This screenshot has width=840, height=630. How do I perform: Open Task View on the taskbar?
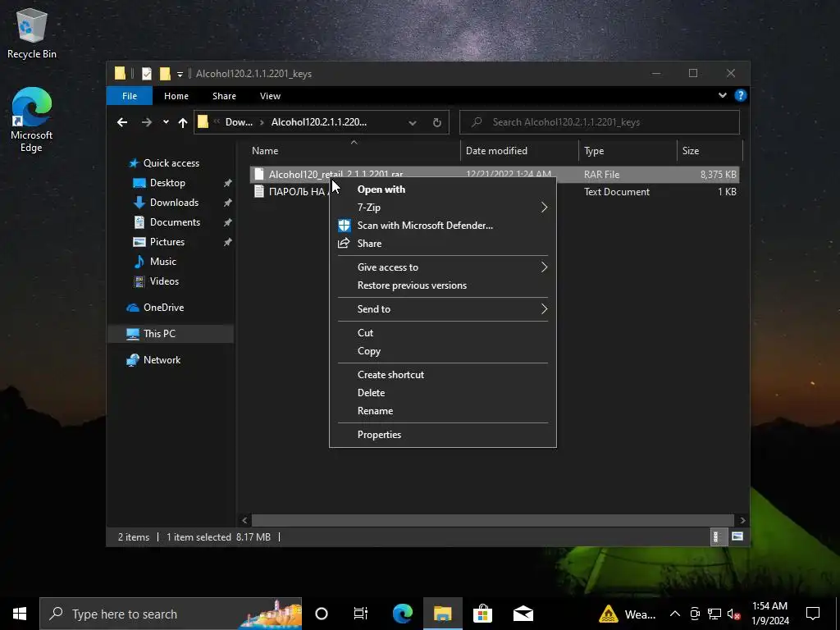(361, 614)
